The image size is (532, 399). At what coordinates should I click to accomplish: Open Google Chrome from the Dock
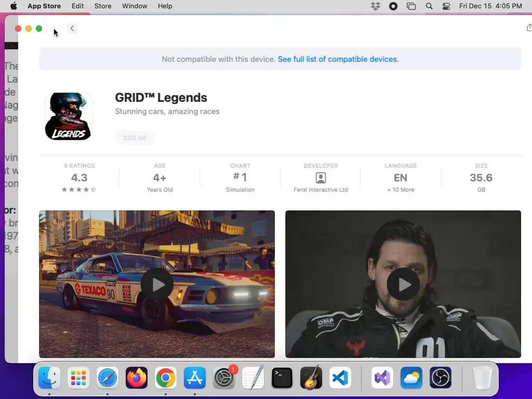pyautogui.click(x=166, y=378)
